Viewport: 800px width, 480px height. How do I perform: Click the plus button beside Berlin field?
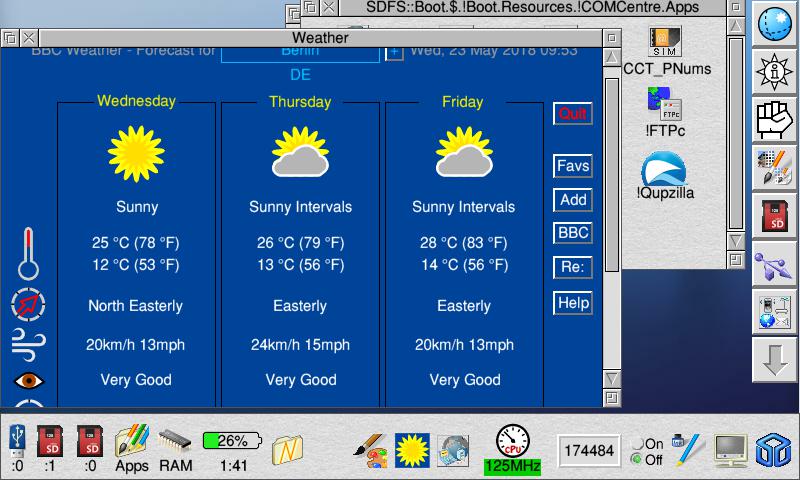tap(394, 51)
